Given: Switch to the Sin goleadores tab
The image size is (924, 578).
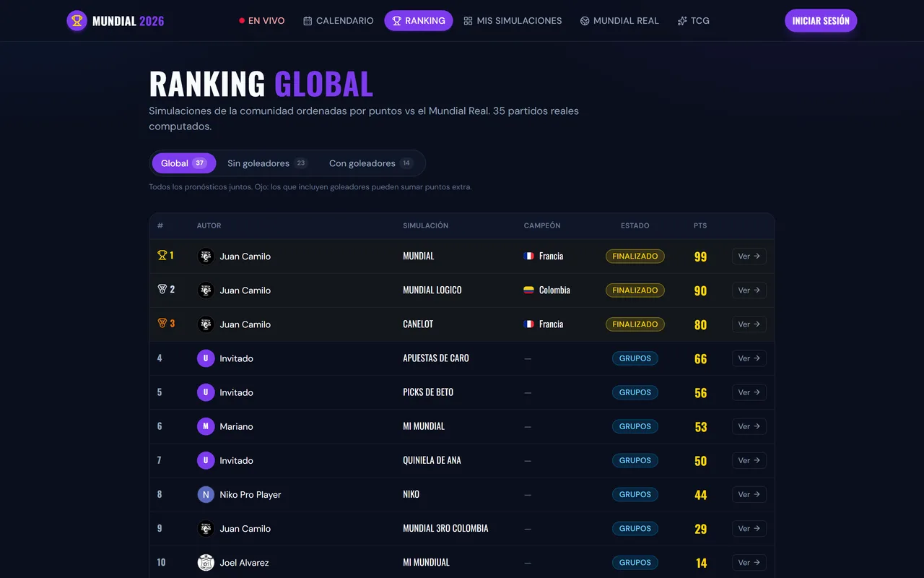Looking at the screenshot, I should 267,163.
